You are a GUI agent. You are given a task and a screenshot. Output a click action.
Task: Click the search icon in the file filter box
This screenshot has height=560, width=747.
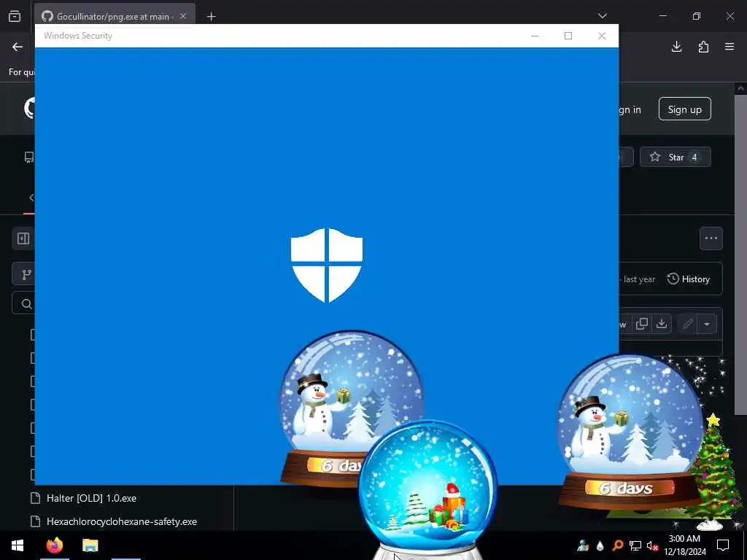coord(27,303)
